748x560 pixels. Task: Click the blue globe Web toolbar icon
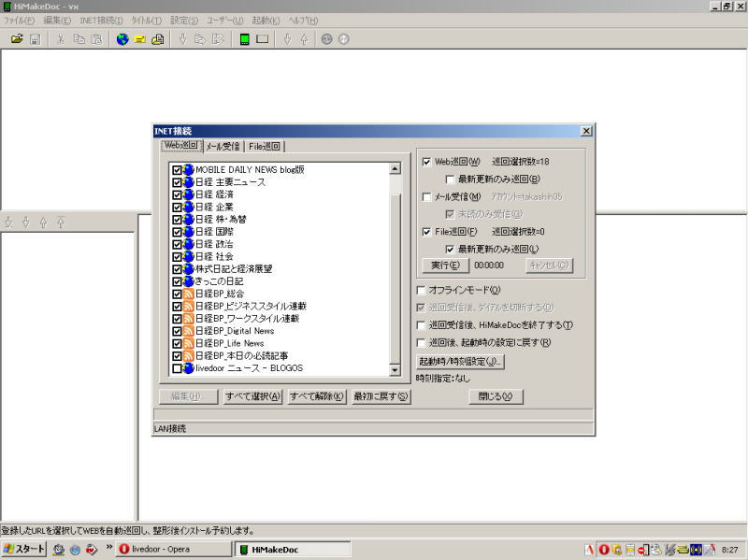click(122, 39)
